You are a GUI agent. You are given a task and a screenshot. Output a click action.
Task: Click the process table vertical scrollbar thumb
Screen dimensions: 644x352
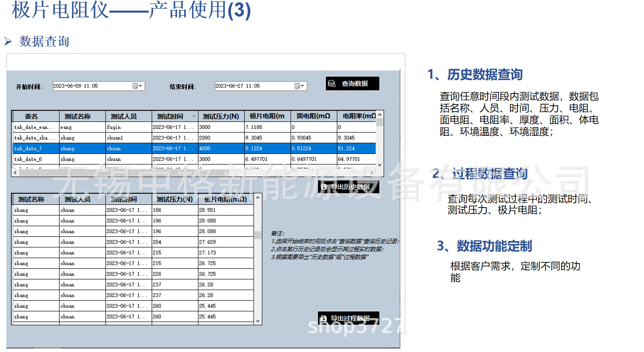[258, 235]
